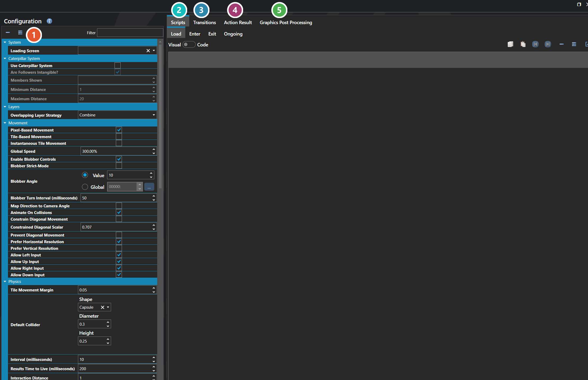This screenshot has height=380, width=588.
Task: Increase collider Diameter with the up arrow
Action: [108, 322]
